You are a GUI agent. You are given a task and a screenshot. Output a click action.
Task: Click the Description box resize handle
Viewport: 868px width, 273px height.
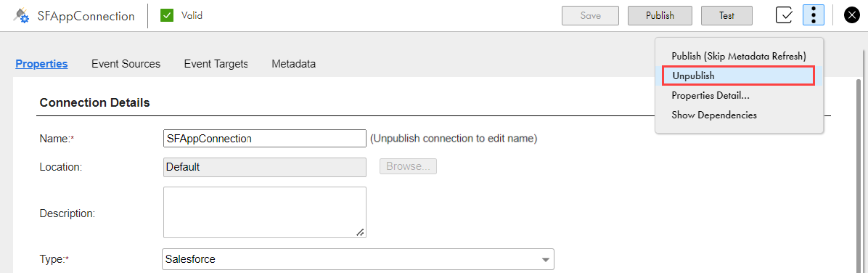[x=360, y=232]
